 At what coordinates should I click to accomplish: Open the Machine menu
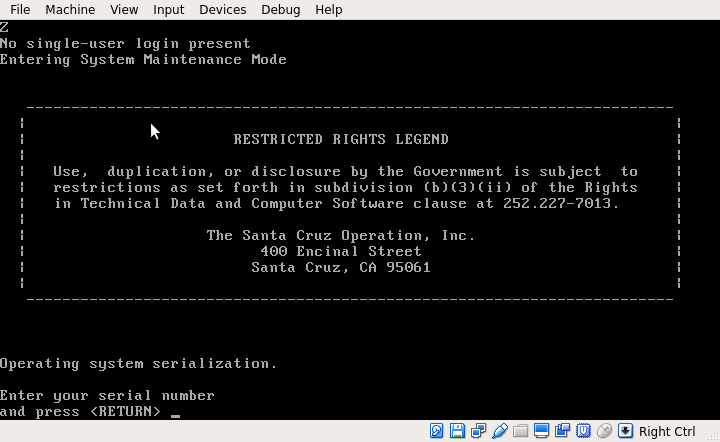click(x=70, y=9)
